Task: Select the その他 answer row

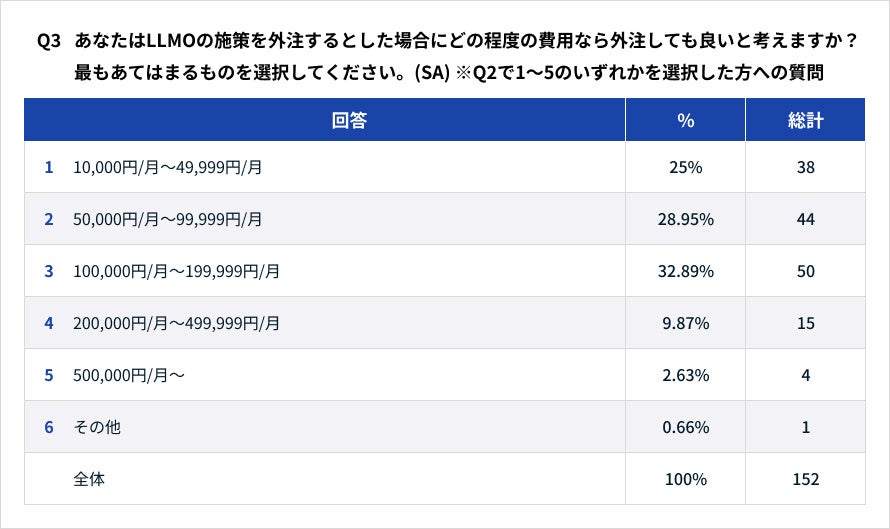Action: 97,427
